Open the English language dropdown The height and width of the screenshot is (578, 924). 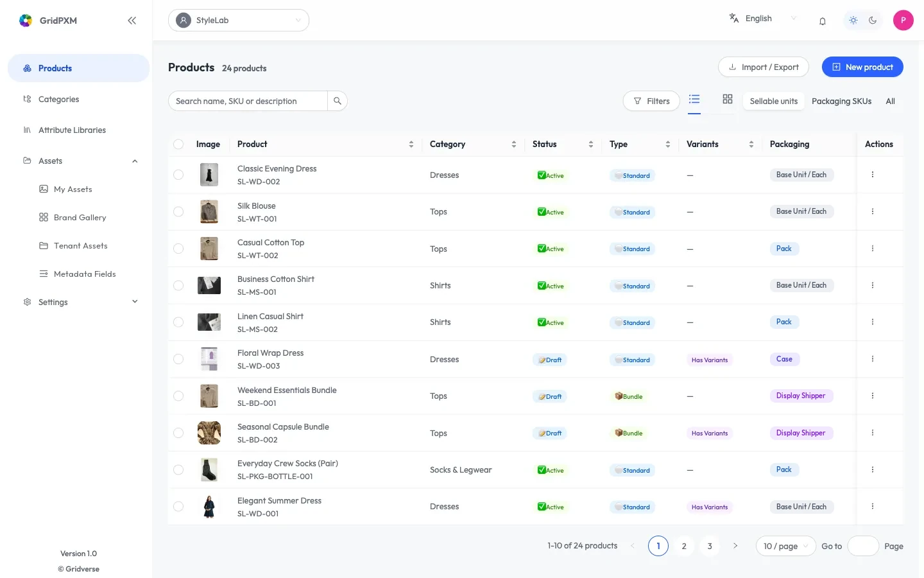[764, 19]
